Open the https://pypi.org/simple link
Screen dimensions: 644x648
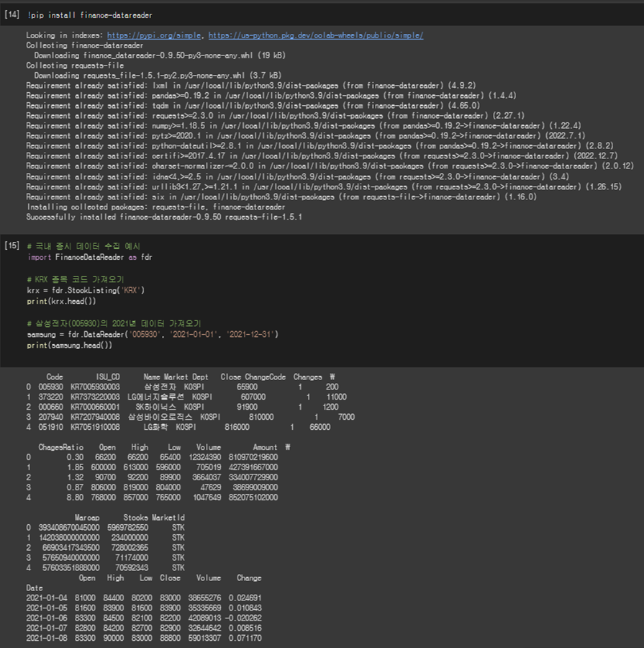(154, 35)
